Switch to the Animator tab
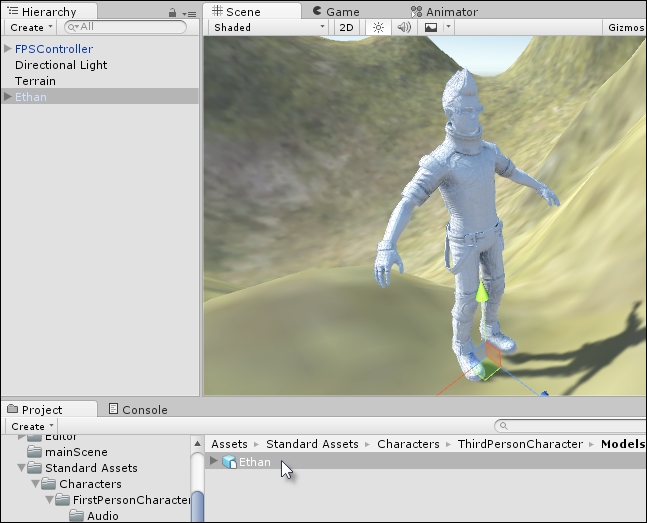The image size is (647, 523). coord(444,12)
